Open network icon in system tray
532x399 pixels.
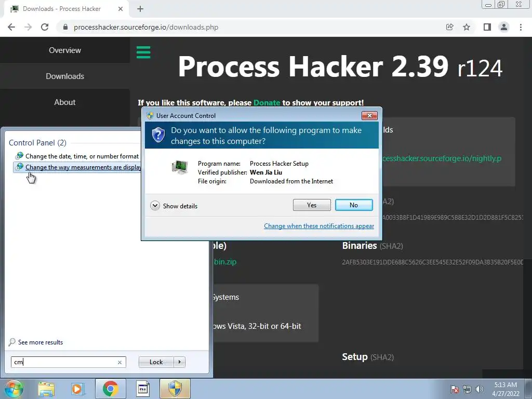pos(467,389)
